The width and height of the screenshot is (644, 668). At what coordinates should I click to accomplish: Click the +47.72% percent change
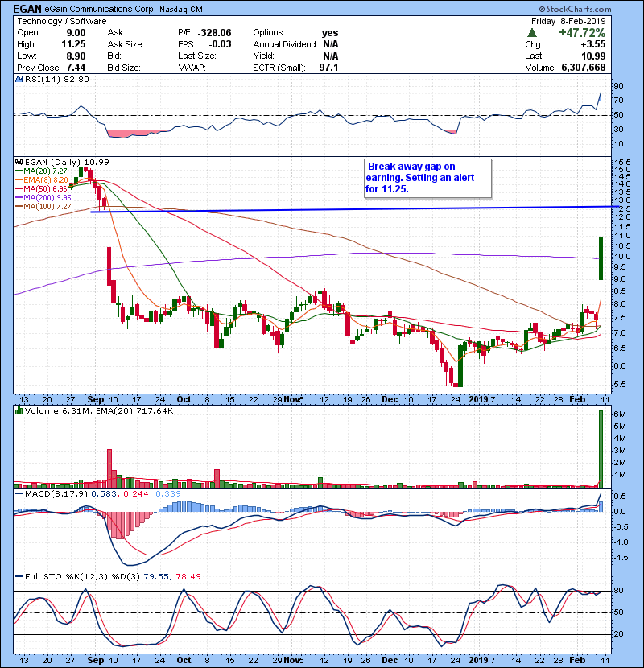pyautogui.click(x=582, y=33)
